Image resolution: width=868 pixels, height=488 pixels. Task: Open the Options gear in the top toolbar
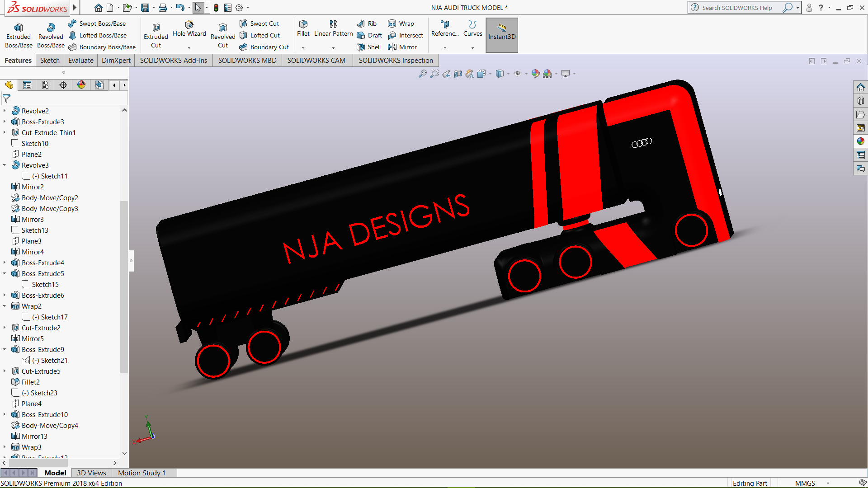(239, 8)
